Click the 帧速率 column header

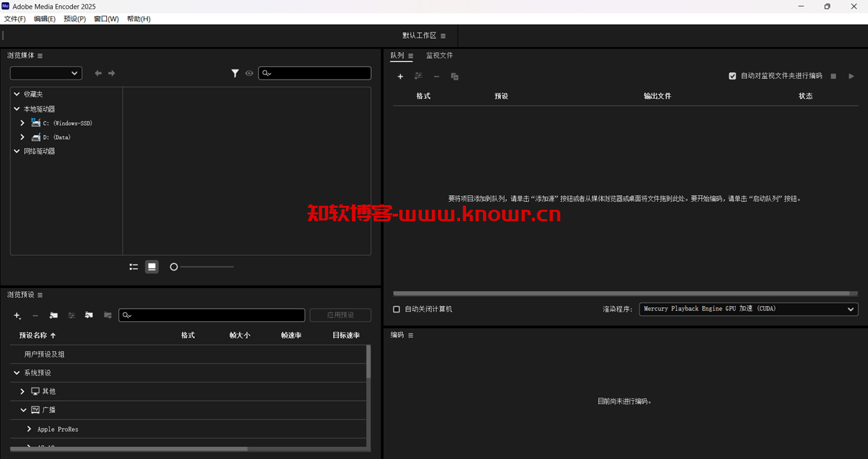point(291,335)
